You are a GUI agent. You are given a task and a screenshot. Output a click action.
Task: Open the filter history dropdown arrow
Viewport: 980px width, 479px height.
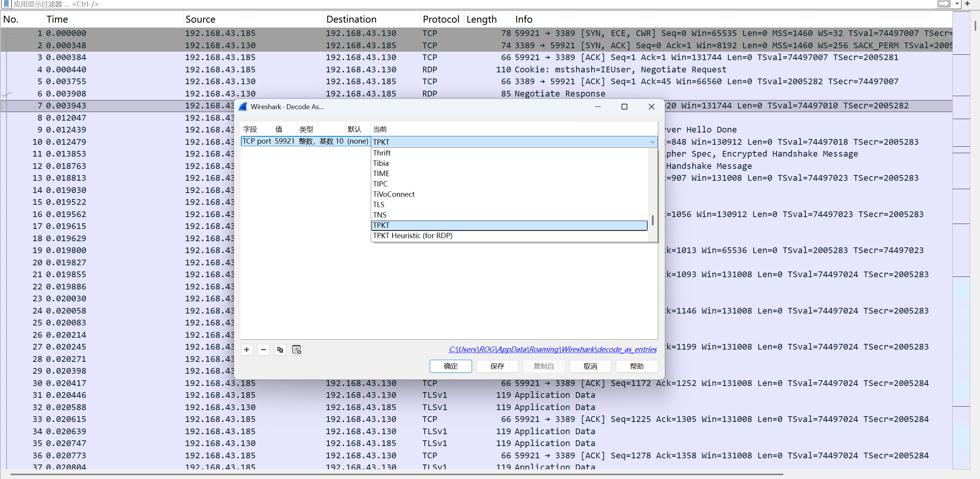tap(957, 4)
